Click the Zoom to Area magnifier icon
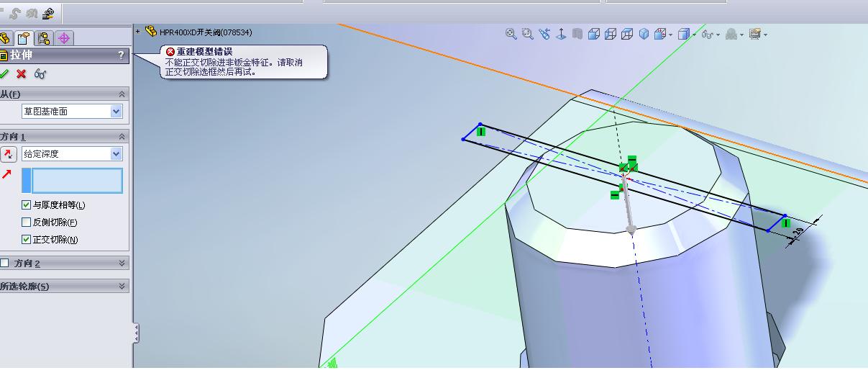 [x=527, y=34]
